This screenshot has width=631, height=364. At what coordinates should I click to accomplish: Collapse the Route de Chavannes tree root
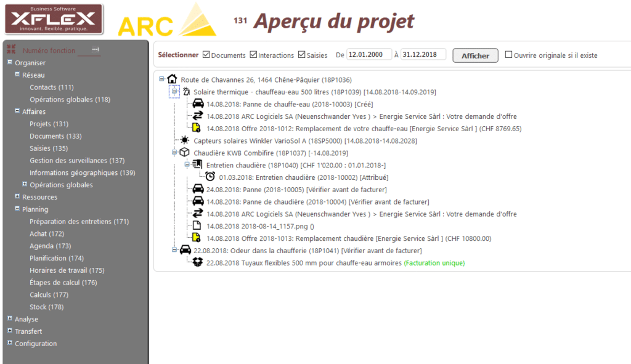point(161,79)
